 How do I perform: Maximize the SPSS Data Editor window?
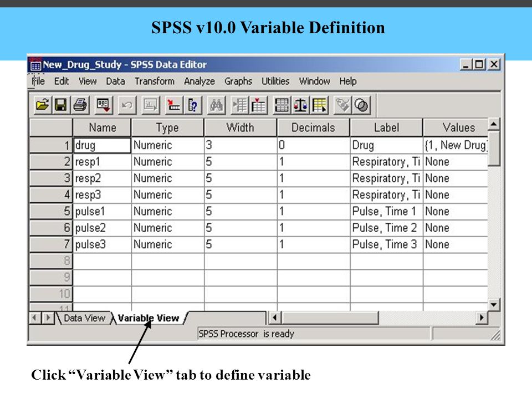click(479, 64)
